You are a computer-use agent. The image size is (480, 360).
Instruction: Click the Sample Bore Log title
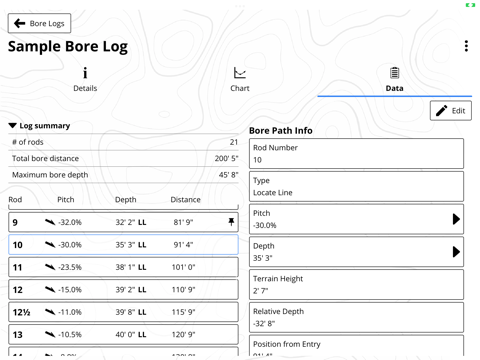coord(68,47)
